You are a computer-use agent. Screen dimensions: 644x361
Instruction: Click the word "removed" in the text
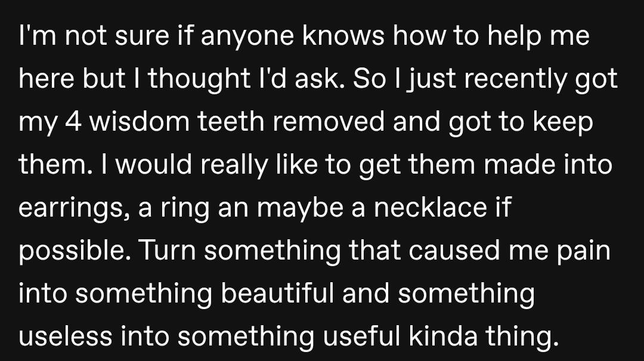pyautogui.click(x=328, y=121)
